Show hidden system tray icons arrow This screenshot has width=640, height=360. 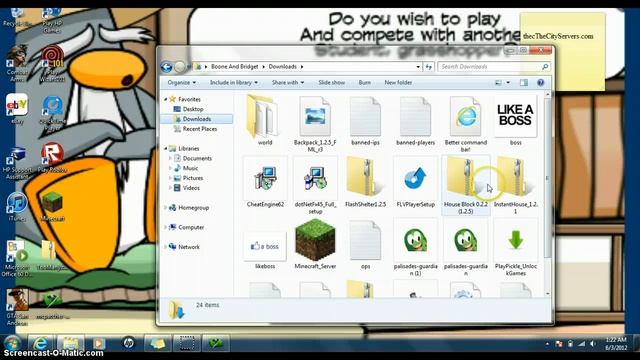click(x=547, y=344)
